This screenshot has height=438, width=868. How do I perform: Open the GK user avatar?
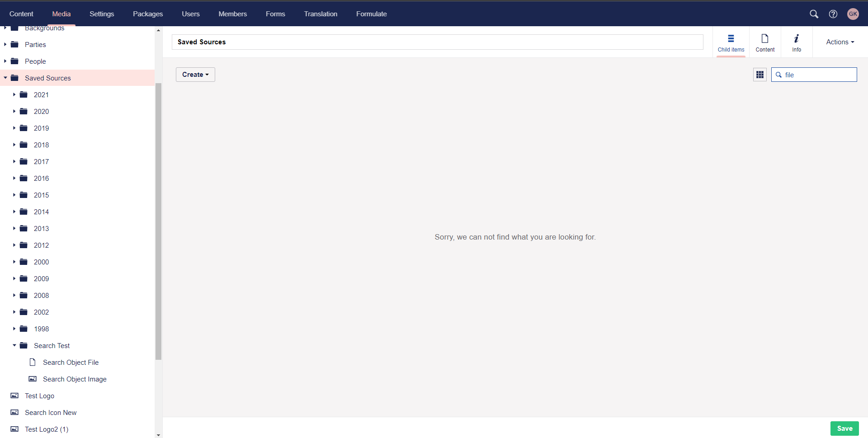click(853, 14)
